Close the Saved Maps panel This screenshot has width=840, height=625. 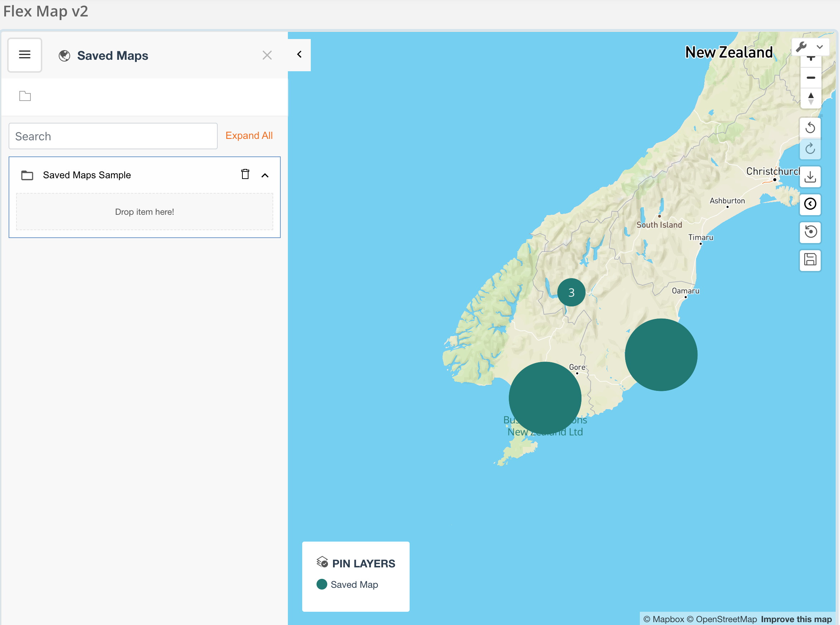(267, 55)
